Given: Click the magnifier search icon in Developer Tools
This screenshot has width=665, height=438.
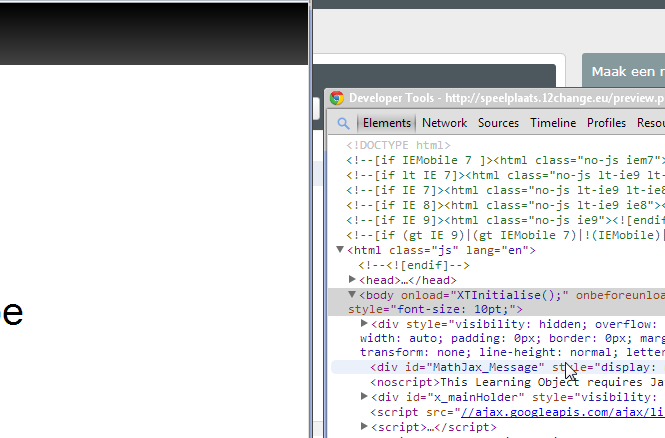Looking at the screenshot, I should (343, 123).
